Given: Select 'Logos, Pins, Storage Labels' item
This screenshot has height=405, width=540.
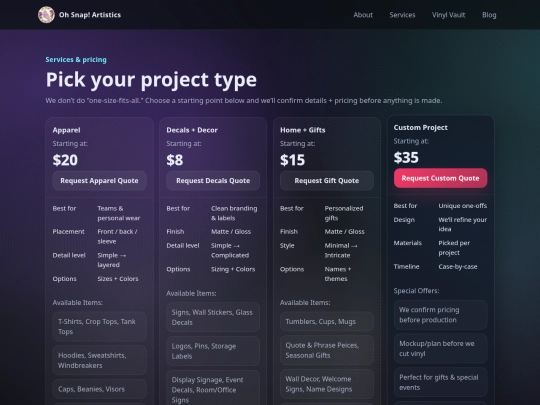Looking at the screenshot, I should coord(213,351).
